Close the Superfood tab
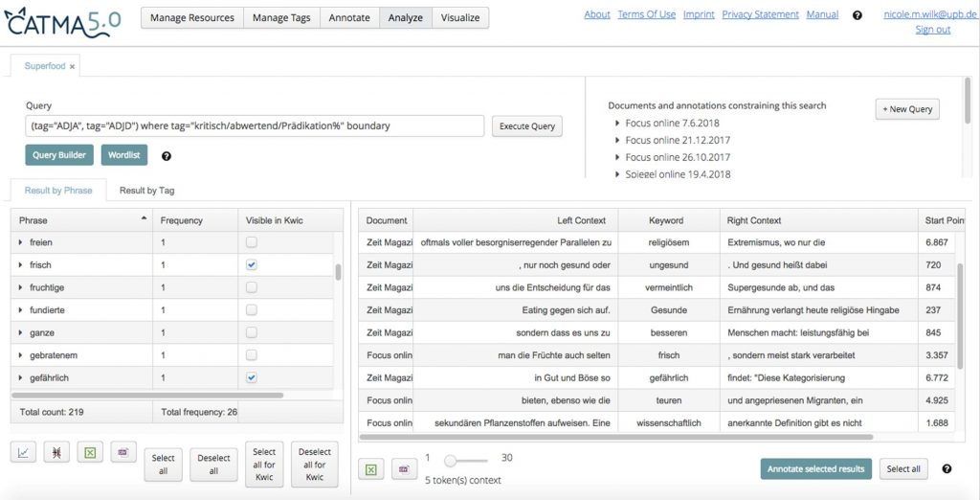The width and height of the screenshot is (980, 500). click(x=73, y=66)
